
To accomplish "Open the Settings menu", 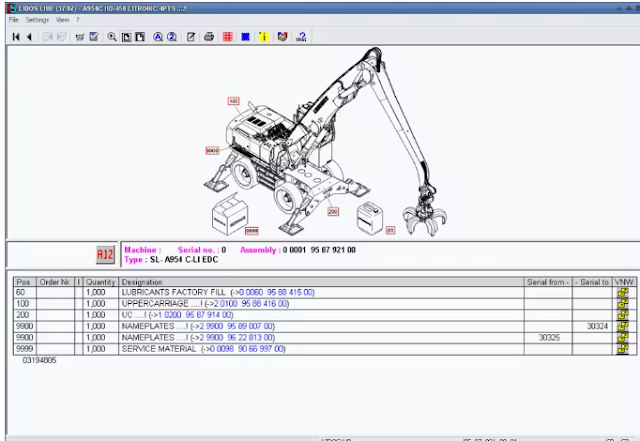I will coord(37,20).
